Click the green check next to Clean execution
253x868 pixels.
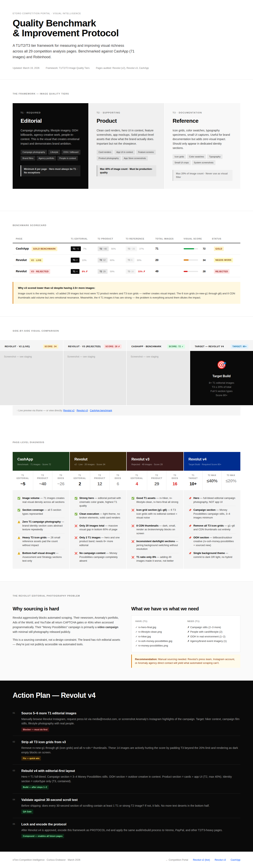(x=76, y=514)
